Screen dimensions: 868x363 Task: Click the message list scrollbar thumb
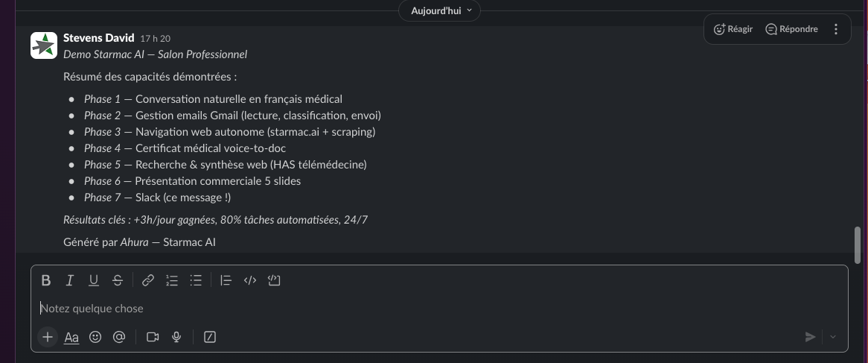click(x=858, y=244)
